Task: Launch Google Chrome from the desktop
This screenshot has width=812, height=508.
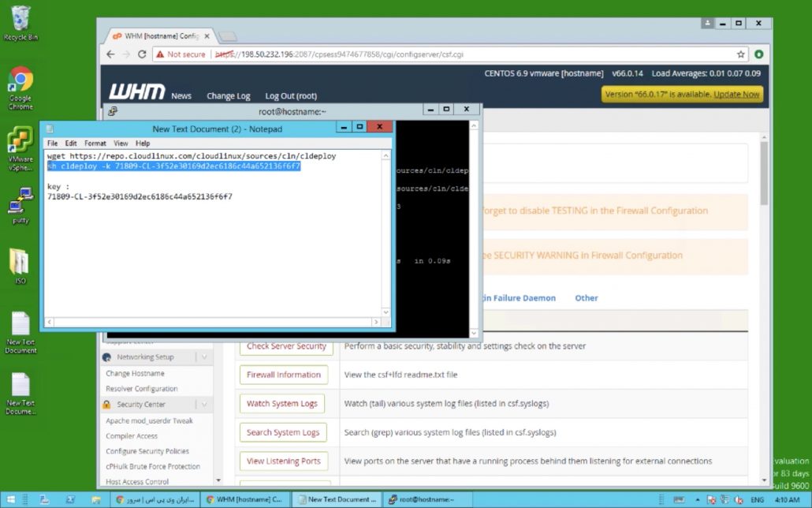Action: tap(20, 82)
